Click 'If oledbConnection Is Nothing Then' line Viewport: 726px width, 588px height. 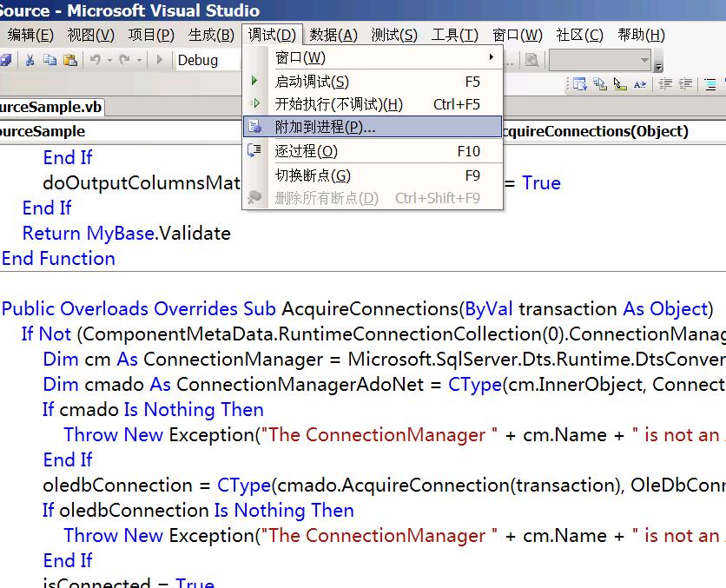point(198,510)
